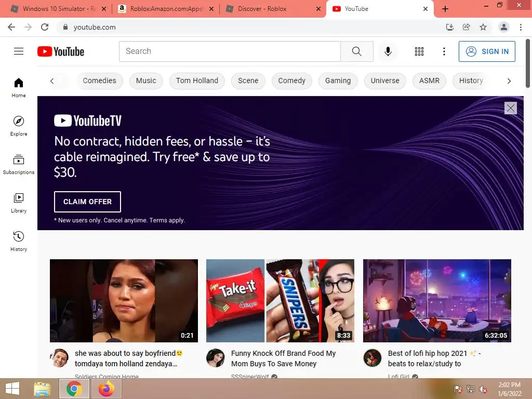Image resolution: width=532 pixels, height=399 pixels.
Task: Select the Gaming chip
Action: point(338,81)
